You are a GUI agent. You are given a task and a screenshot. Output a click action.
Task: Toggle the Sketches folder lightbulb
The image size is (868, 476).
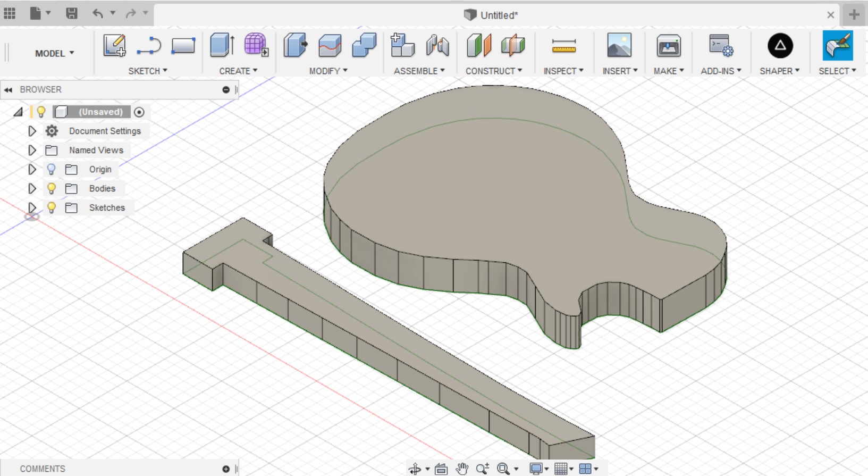click(51, 207)
